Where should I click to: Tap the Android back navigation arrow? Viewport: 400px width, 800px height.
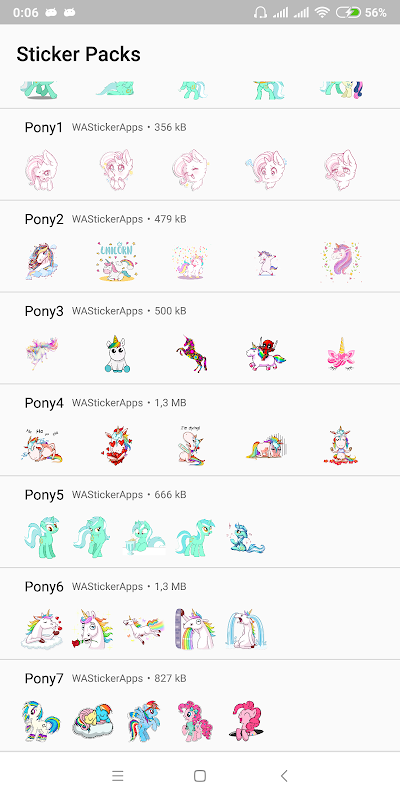pos(284,776)
